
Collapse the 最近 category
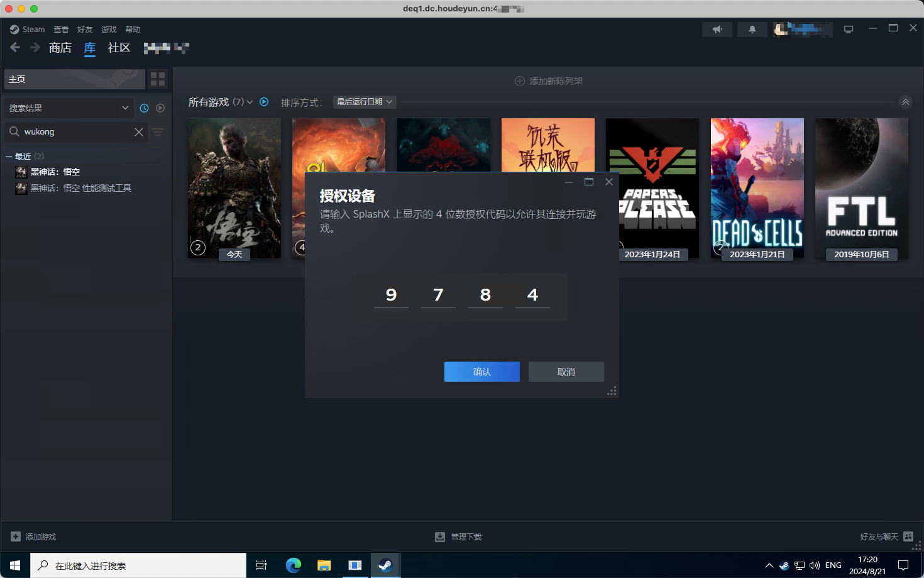[x=9, y=156]
